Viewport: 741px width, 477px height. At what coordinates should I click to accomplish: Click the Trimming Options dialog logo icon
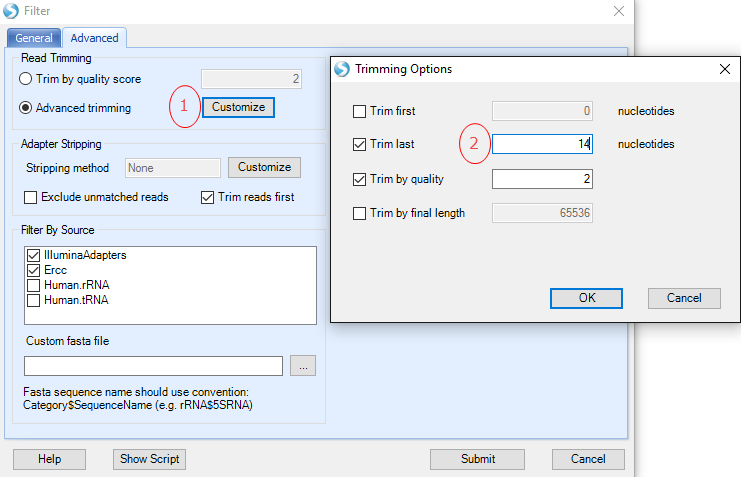pyautogui.click(x=342, y=69)
